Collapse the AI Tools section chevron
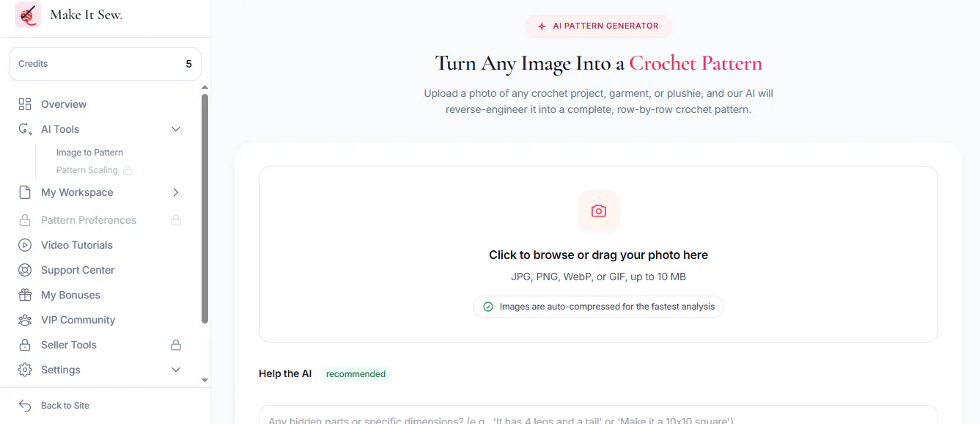The image size is (980, 424). pyautogui.click(x=176, y=129)
